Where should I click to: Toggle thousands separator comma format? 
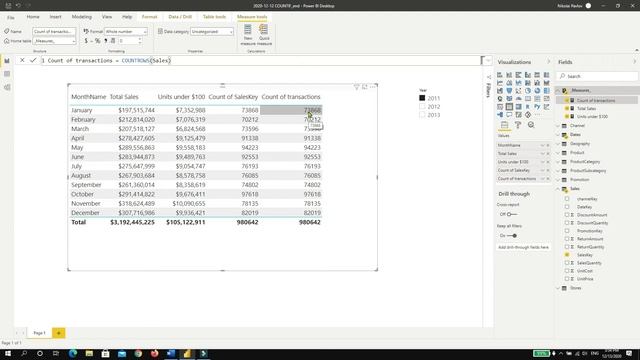click(105, 41)
